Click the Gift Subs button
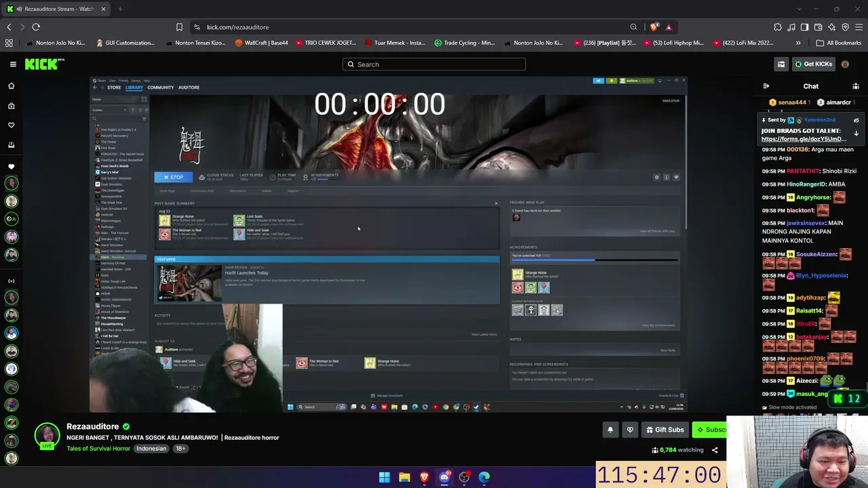Image resolution: width=868 pixels, height=488 pixels. pos(665,430)
